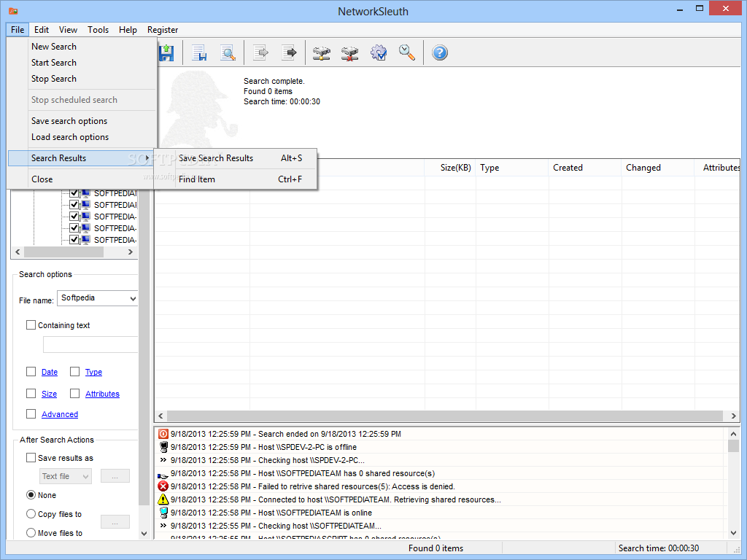Open the Edit menu
The height and width of the screenshot is (560, 747).
pos(42,29)
